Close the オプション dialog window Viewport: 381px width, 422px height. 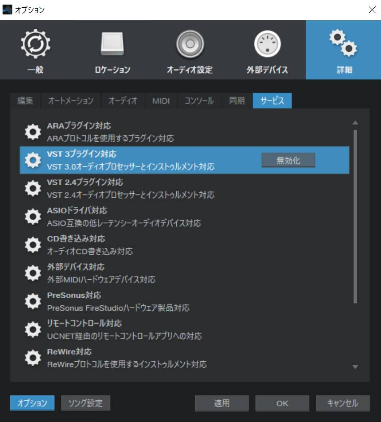[x=372, y=10]
